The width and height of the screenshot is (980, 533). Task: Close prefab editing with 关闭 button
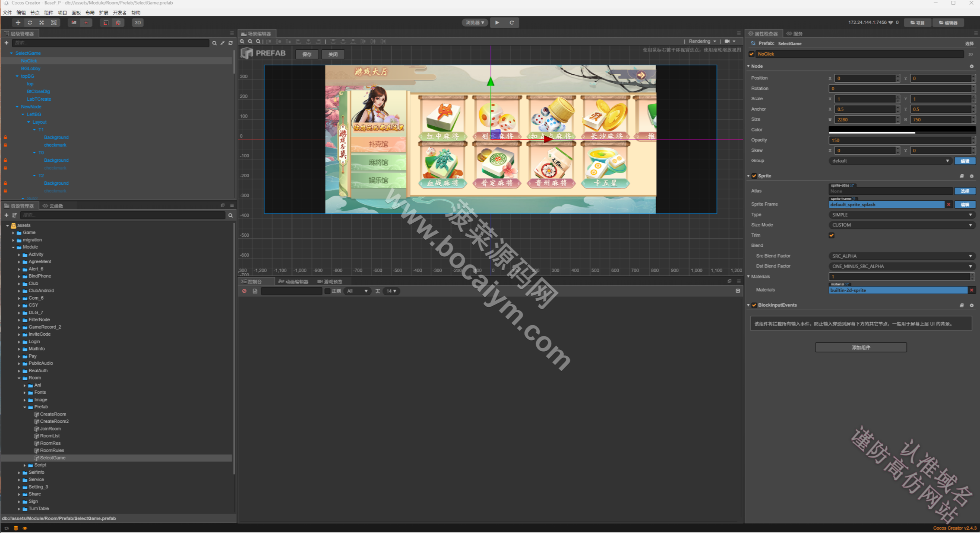click(333, 54)
